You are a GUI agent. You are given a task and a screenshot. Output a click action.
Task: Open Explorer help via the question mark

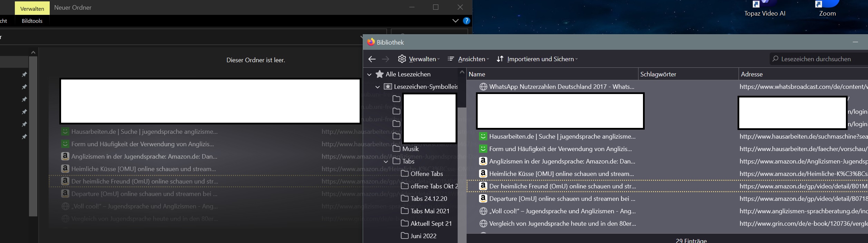[466, 21]
